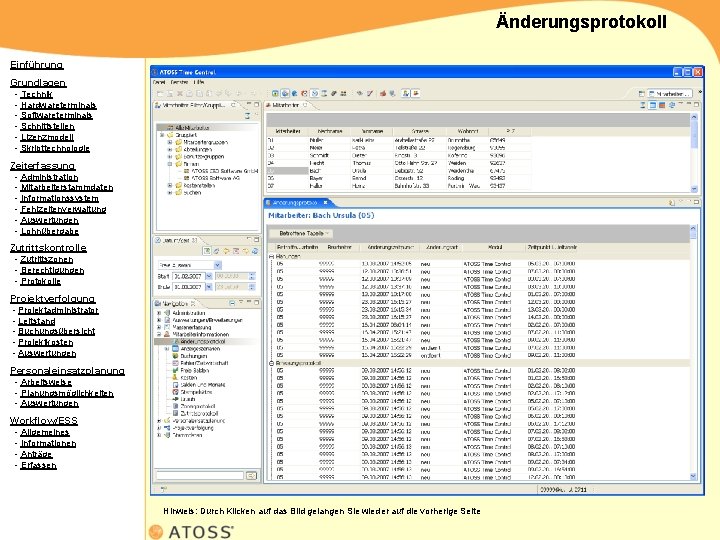Click the Mitarbeiterinformationen person icon

coord(167,334)
